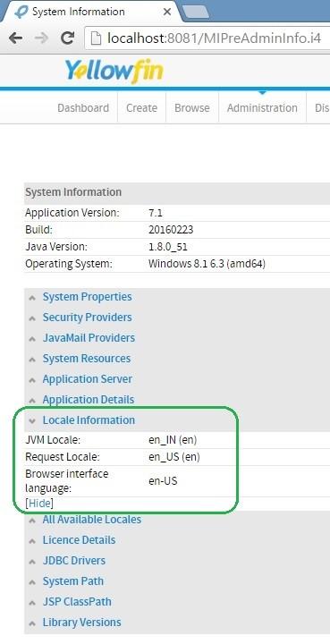Expand System Path arrow
The width and height of the screenshot is (330, 644).
click(32, 582)
